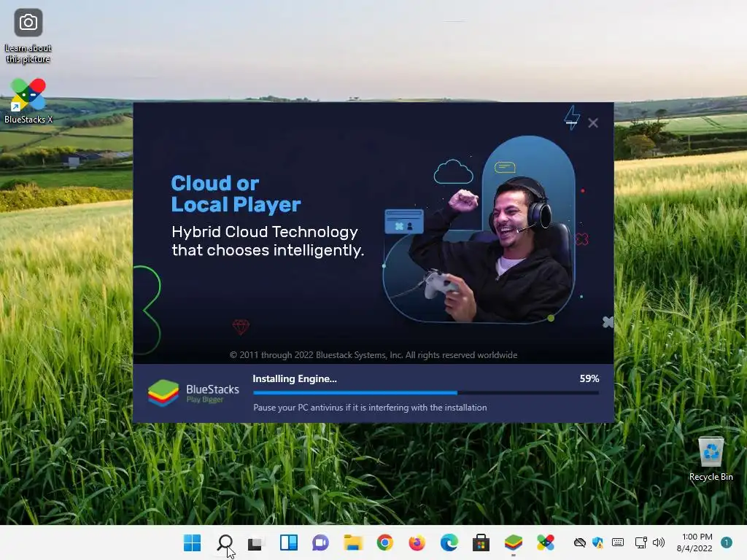747x560 pixels.
Task: Click the Bluestack Systems copyright notice
Action: click(x=373, y=355)
